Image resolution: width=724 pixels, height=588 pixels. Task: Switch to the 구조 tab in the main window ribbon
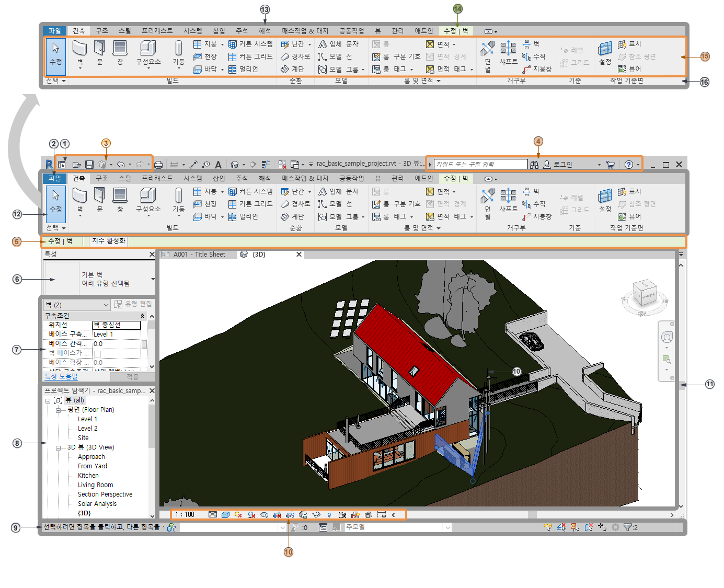click(102, 178)
